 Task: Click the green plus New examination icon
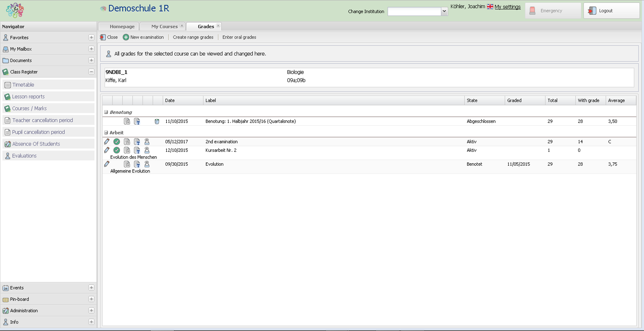pos(126,37)
